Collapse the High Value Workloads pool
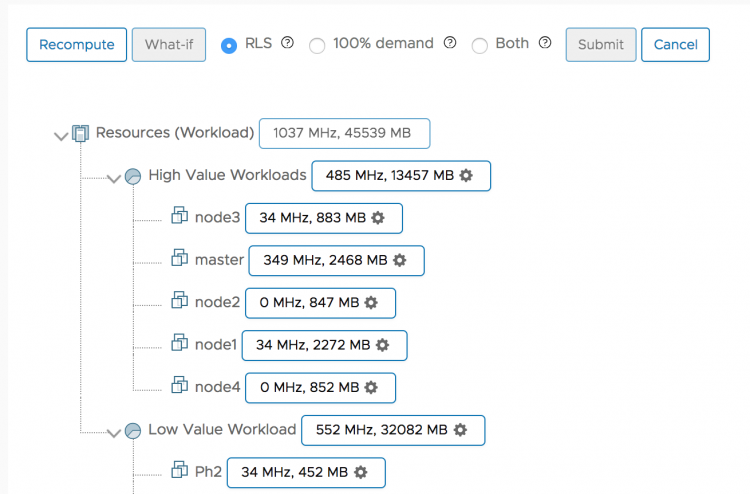 coord(113,178)
